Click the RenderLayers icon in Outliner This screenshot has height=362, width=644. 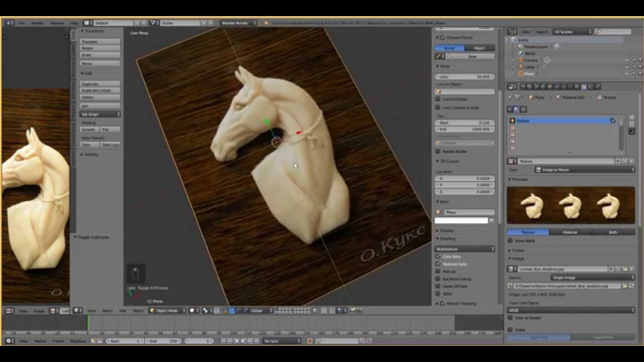point(521,46)
